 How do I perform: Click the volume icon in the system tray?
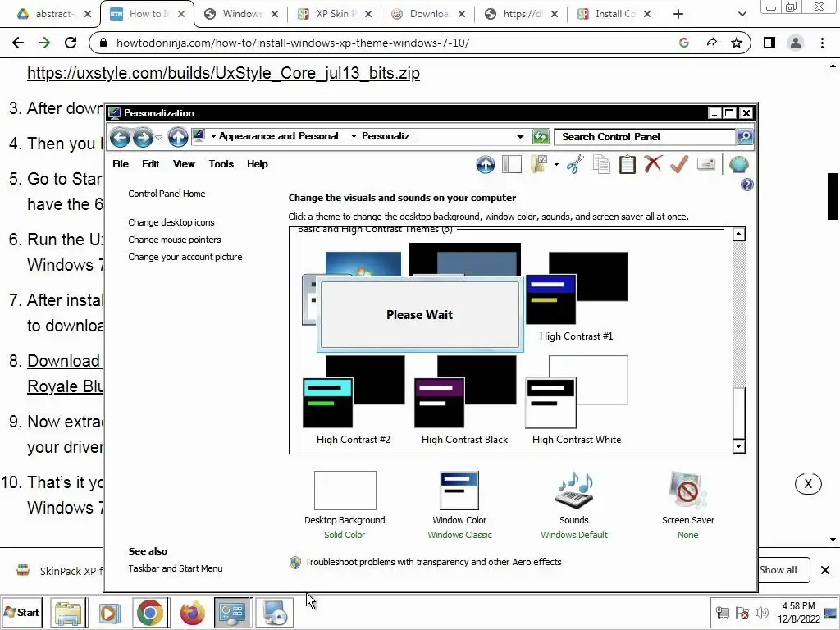point(761,612)
